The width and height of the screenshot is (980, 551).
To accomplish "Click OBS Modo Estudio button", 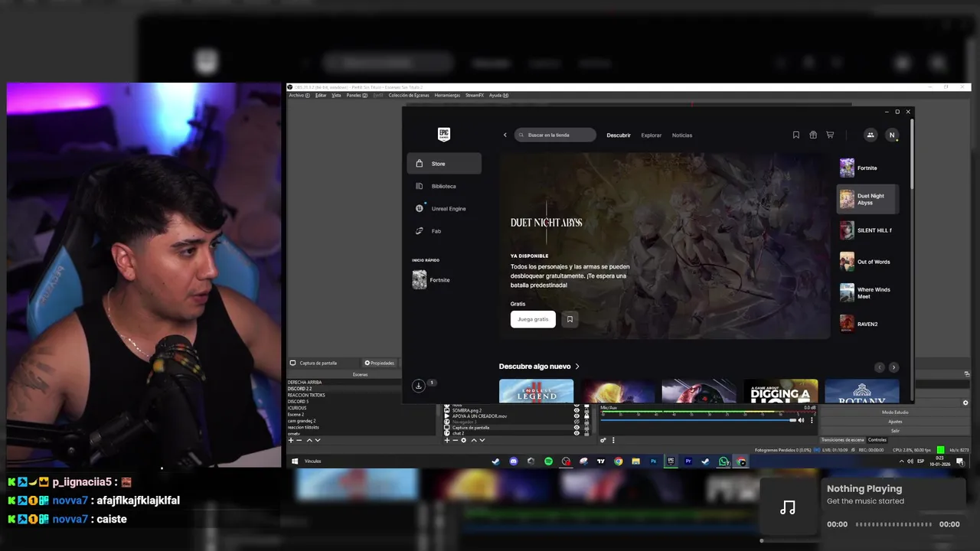I will (895, 412).
